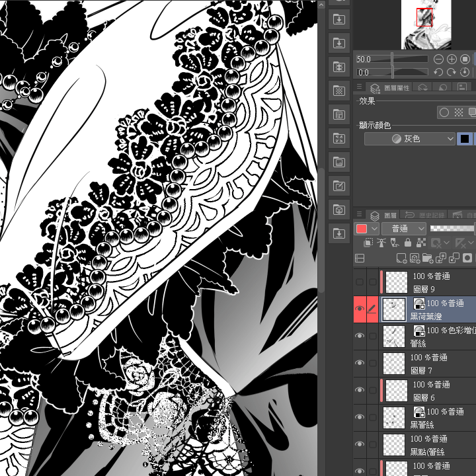Image resolution: width=476 pixels, height=476 pixels.
Task: Toggle lock transparent pixels icon
Action: click(x=420, y=243)
